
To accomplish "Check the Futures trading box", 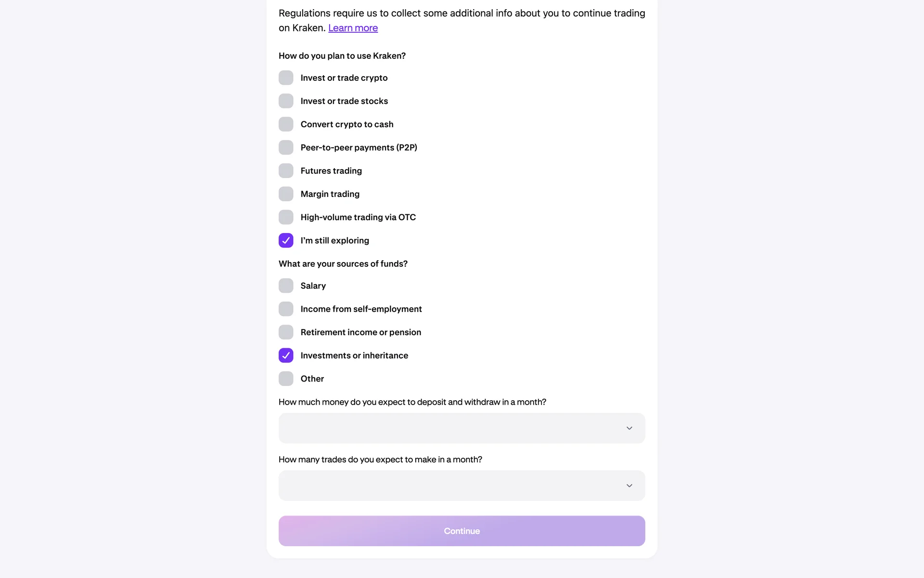I will 286,171.
